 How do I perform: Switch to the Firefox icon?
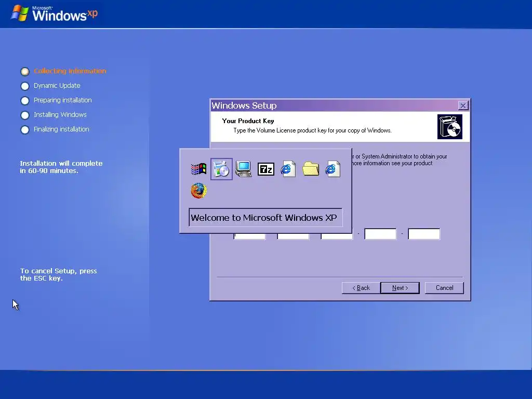tap(199, 191)
